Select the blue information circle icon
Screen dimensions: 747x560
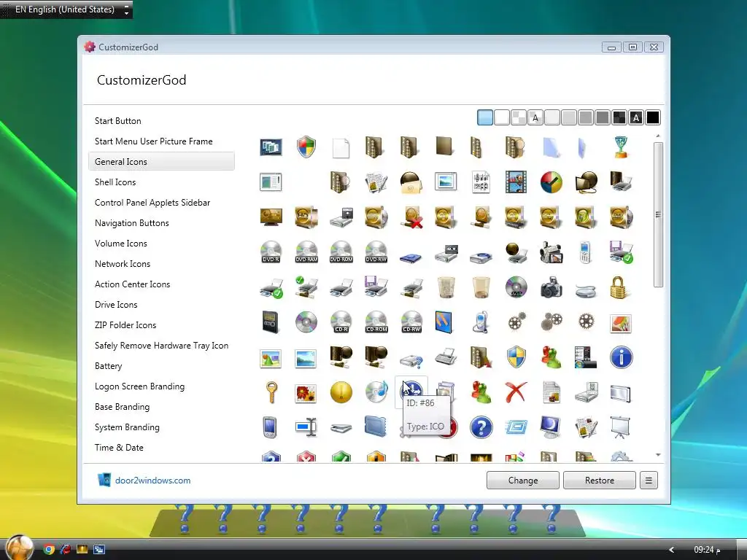click(x=622, y=357)
